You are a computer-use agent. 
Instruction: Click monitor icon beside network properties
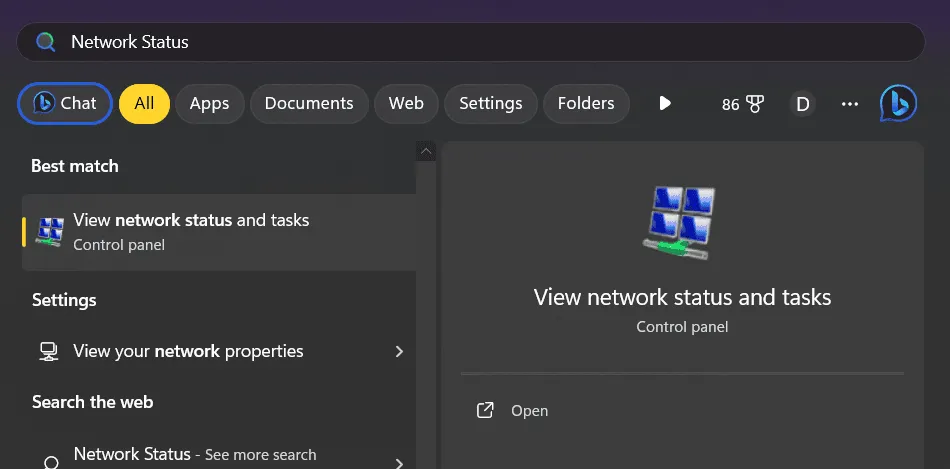tap(48, 351)
